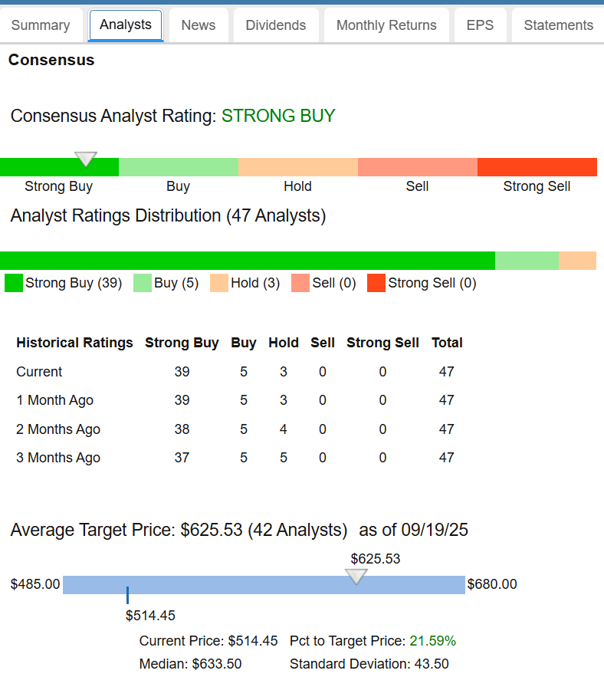Click the consensus rating triangle marker
604x700 pixels.
tap(86, 159)
